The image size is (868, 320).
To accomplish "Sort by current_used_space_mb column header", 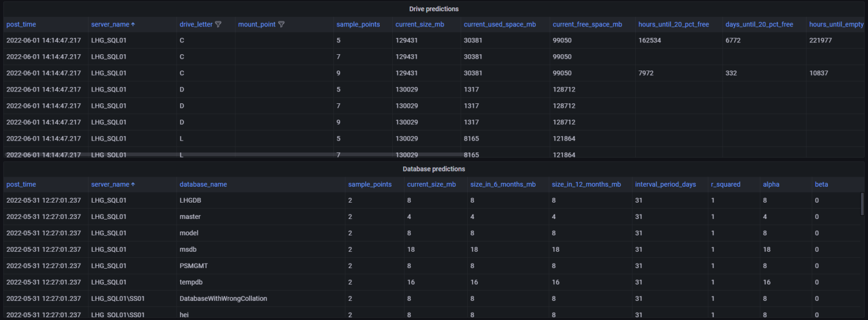I will click(x=499, y=25).
